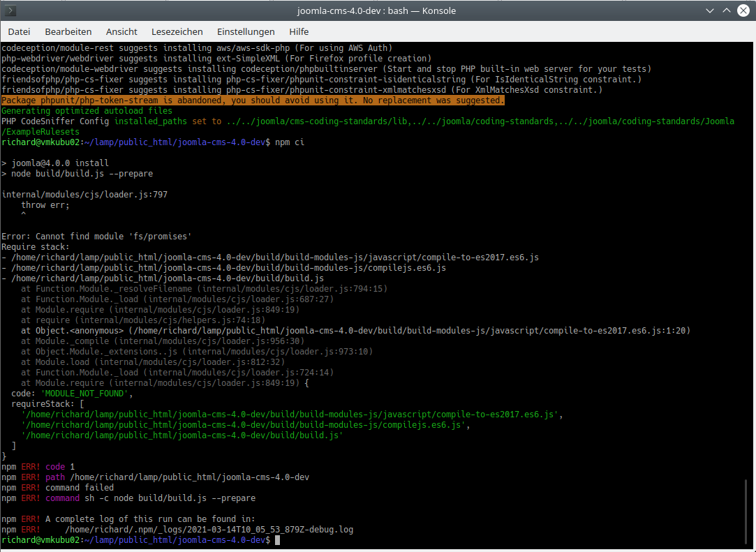Click the 'at Object.<anonymous>' stack trace line

(x=356, y=331)
